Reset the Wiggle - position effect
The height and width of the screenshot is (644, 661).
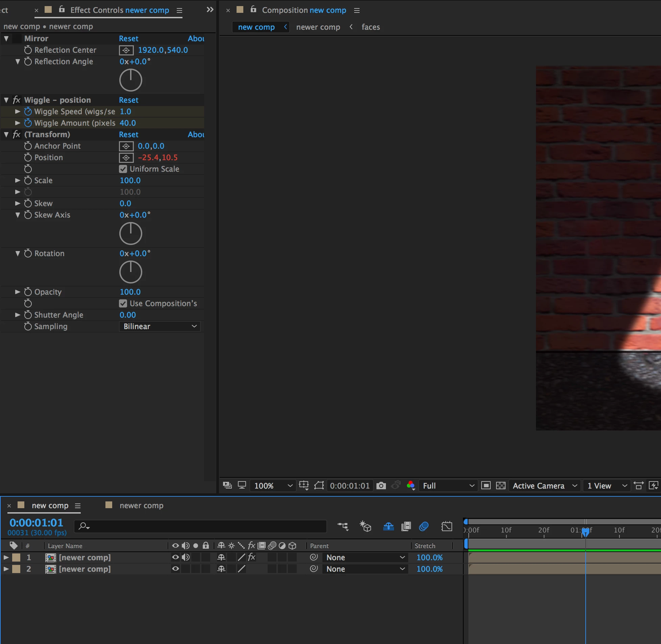click(x=128, y=100)
